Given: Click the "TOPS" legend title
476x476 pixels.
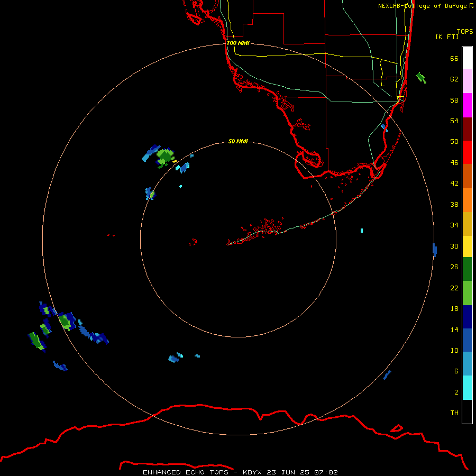Looking at the screenshot, I should click(465, 32).
